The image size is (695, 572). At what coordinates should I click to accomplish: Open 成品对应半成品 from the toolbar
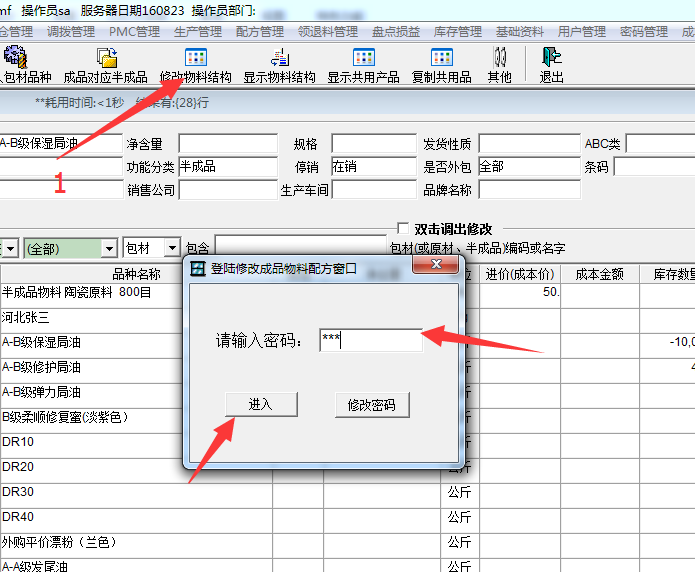pos(105,65)
